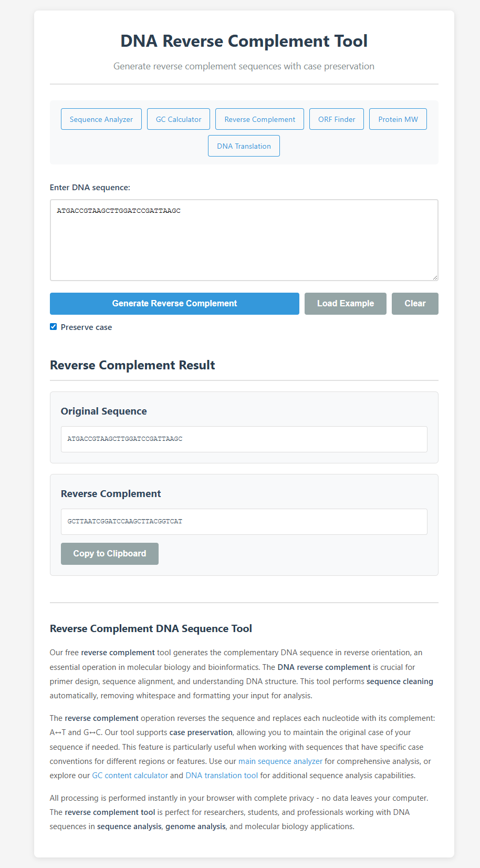
Task: Click the Preserve case label
Action: coord(86,327)
